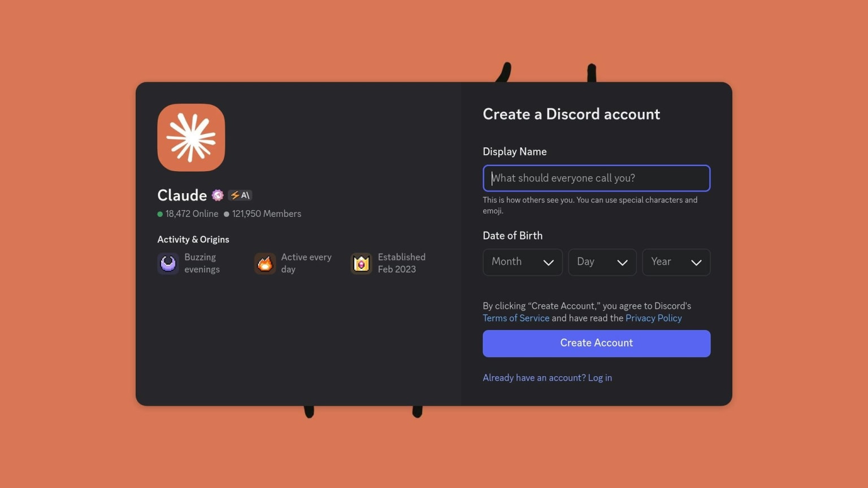Click the Active every day flame icon
Viewport: 868px width, 488px height.
tap(265, 263)
